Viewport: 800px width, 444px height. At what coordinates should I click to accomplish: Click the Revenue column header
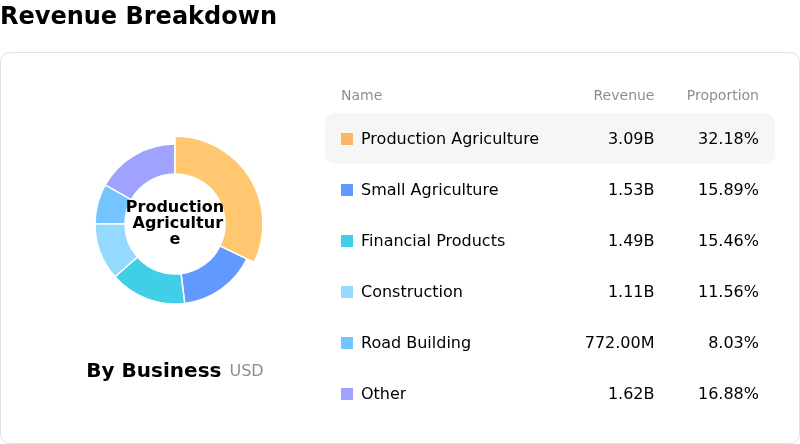623,96
